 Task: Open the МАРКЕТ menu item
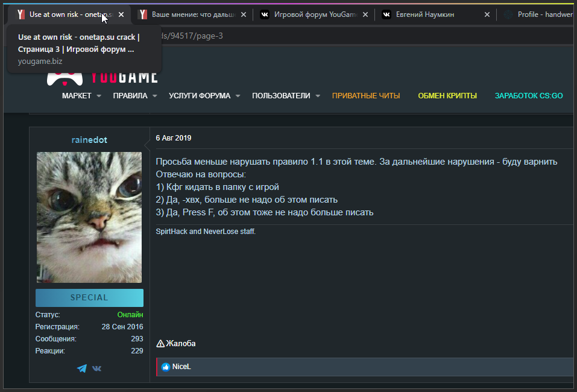(77, 96)
